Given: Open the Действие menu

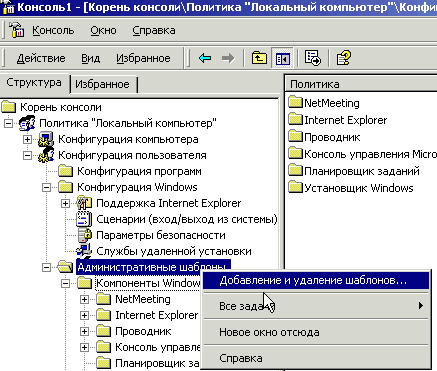Looking at the screenshot, I should 41,58.
